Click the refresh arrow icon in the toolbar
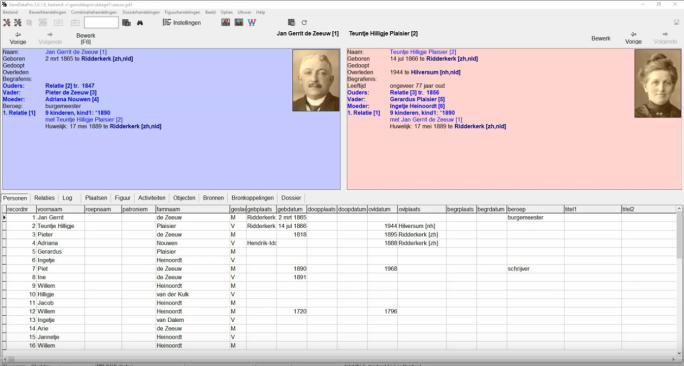 click(x=304, y=23)
